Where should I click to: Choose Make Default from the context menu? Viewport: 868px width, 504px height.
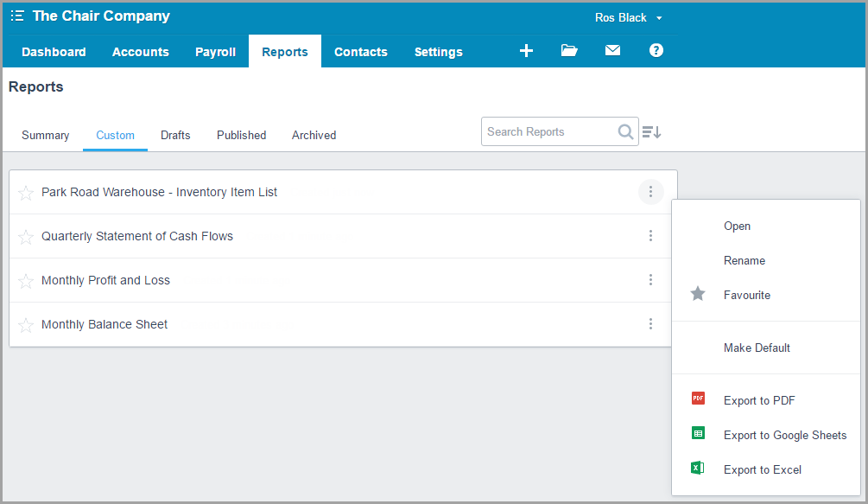pos(757,348)
